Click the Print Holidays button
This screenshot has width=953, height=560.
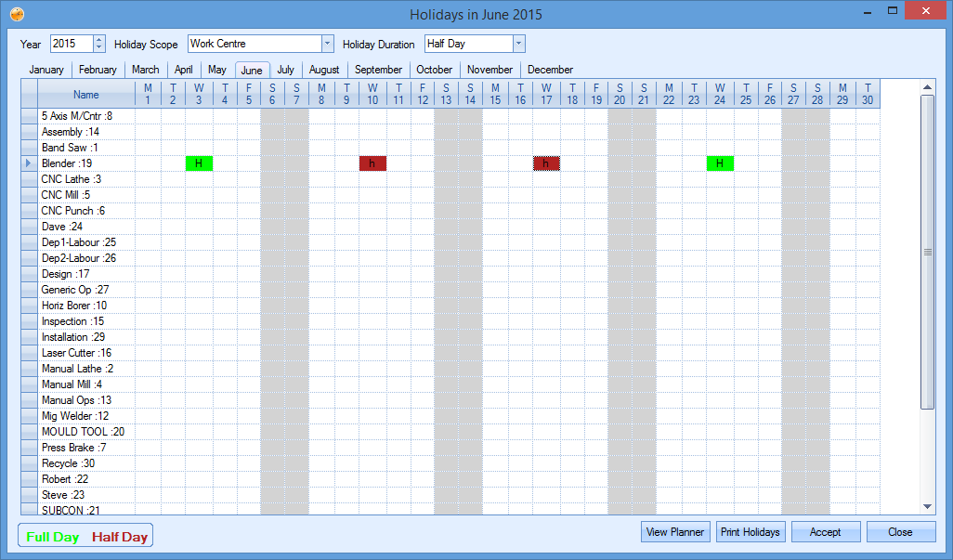pyautogui.click(x=751, y=532)
